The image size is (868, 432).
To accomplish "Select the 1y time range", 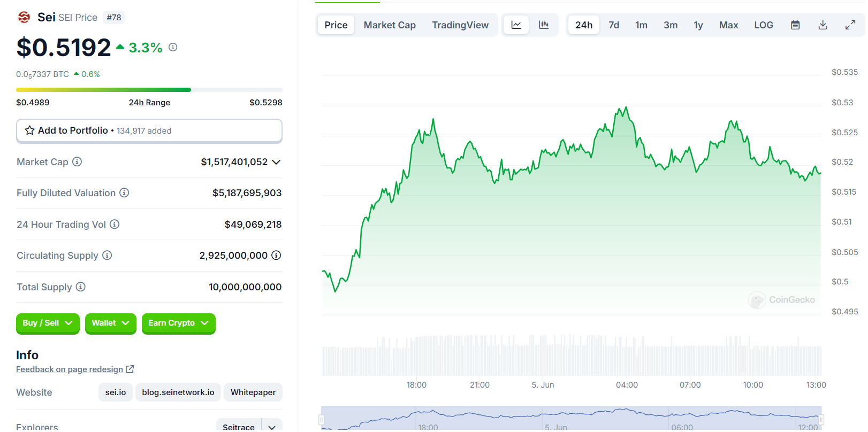I will 698,25.
